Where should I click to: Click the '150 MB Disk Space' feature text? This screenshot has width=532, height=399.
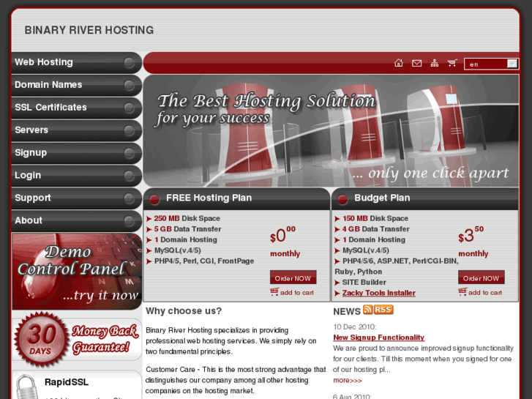pos(375,219)
